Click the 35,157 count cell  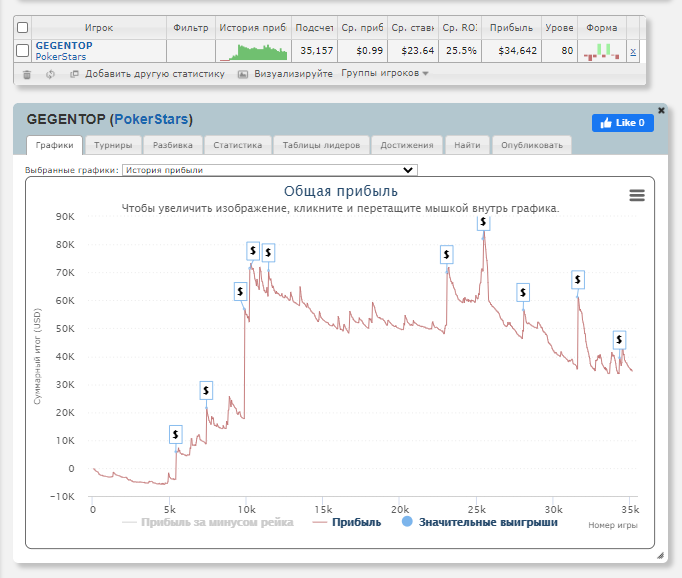pyautogui.click(x=316, y=51)
